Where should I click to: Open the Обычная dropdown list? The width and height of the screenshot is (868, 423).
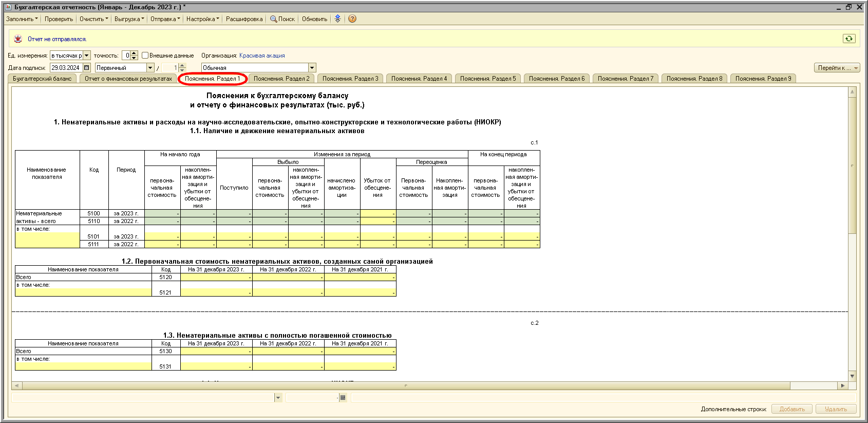click(312, 68)
